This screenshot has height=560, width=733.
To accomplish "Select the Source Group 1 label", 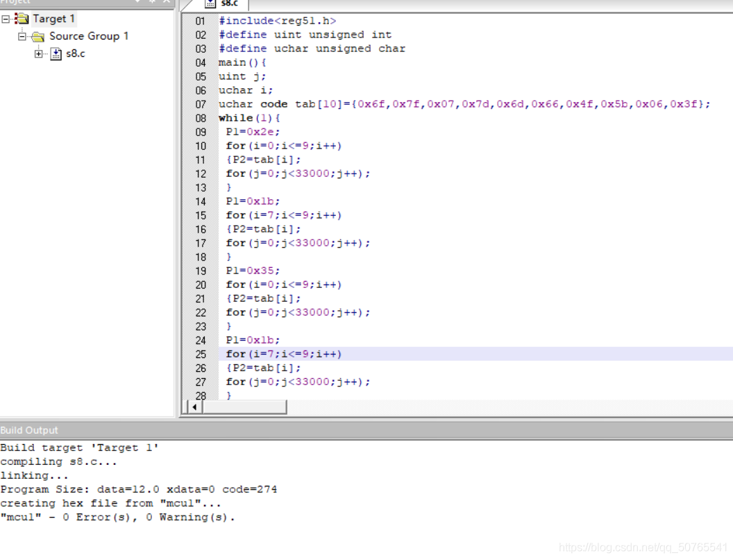I will pyautogui.click(x=89, y=36).
